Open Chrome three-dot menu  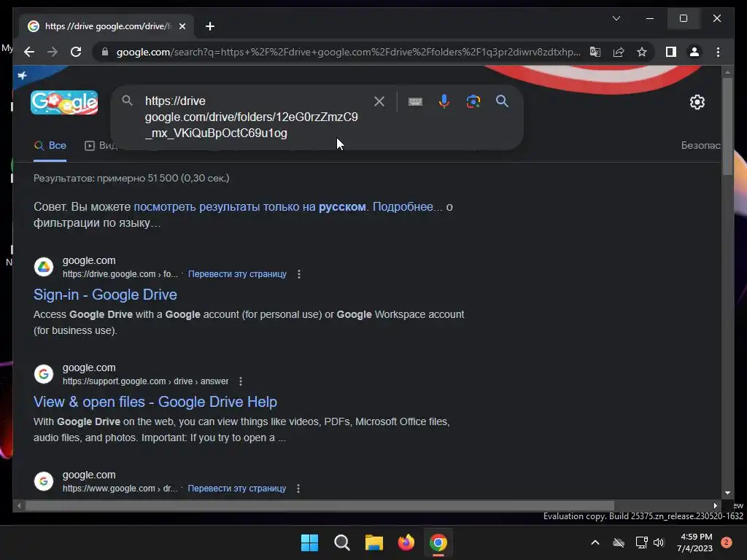coord(718,52)
